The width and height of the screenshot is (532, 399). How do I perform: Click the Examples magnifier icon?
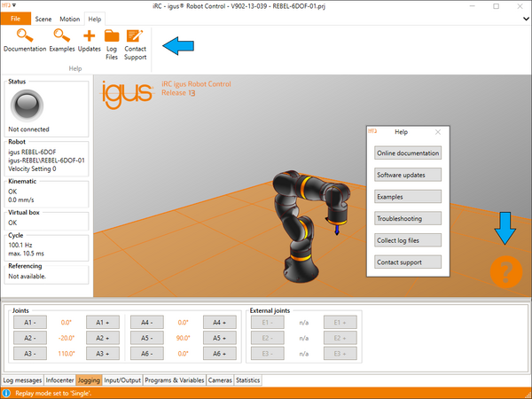click(62, 35)
